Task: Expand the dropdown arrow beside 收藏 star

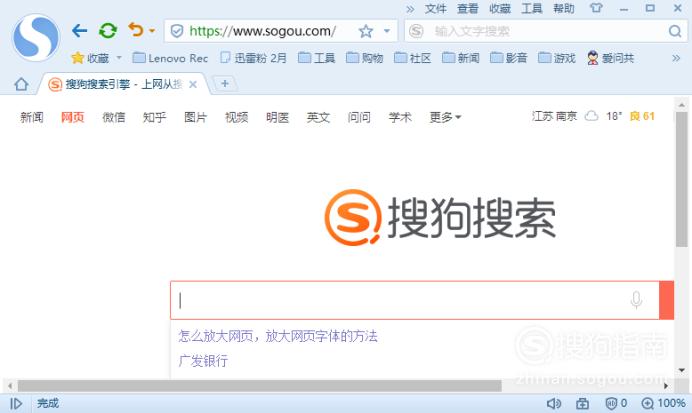Action: (119, 57)
